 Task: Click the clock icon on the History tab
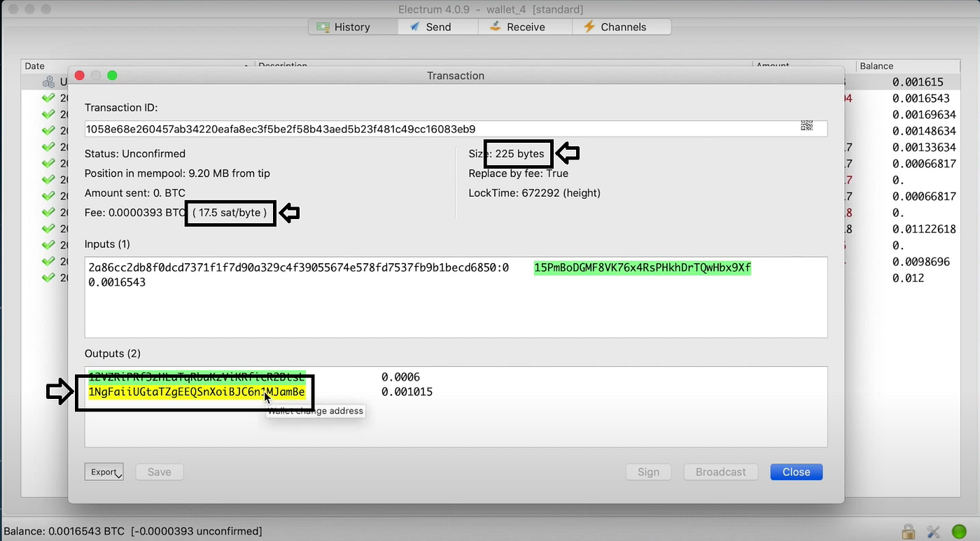coord(323,27)
